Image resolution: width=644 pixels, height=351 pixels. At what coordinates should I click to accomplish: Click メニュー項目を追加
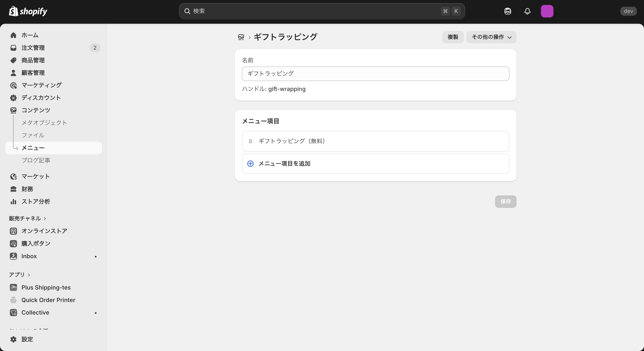click(x=375, y=163)
